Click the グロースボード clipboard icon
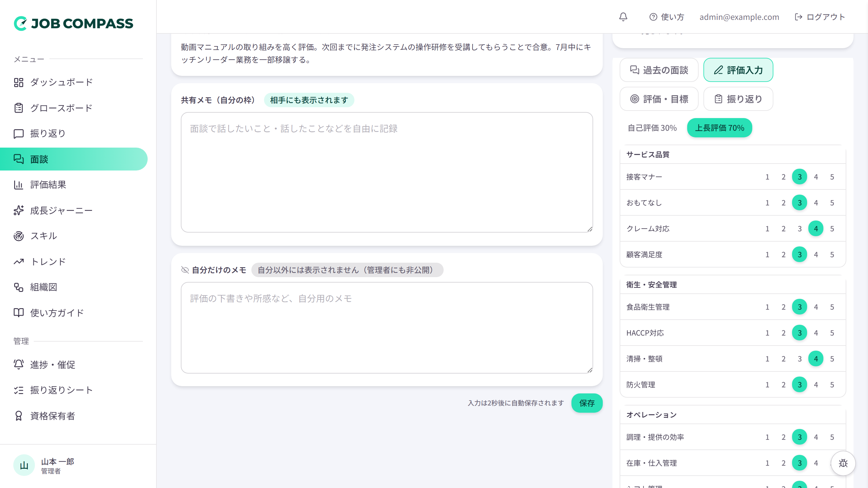Screen dimensions: 868x488 click(x=18, y=108)
